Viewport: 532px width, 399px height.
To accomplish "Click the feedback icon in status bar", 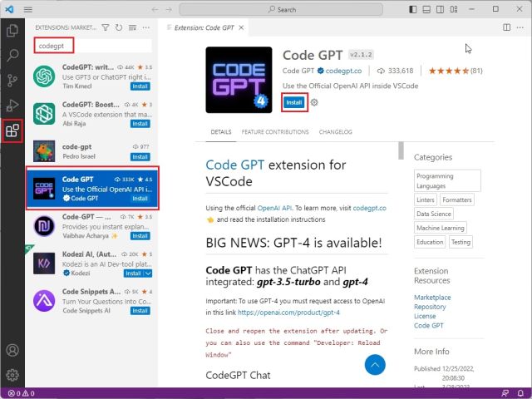I will [505, 393].
